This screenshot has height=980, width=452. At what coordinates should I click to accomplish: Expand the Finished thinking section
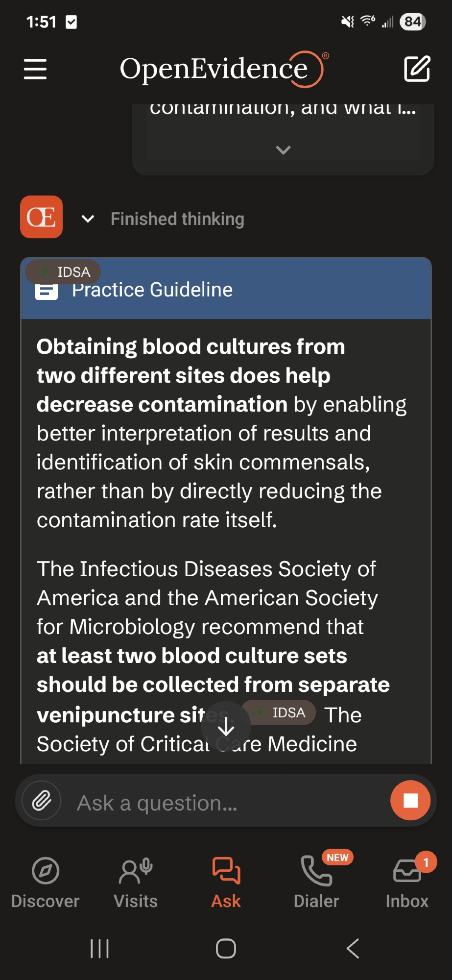pyautogui.click(x=88, y=219)
